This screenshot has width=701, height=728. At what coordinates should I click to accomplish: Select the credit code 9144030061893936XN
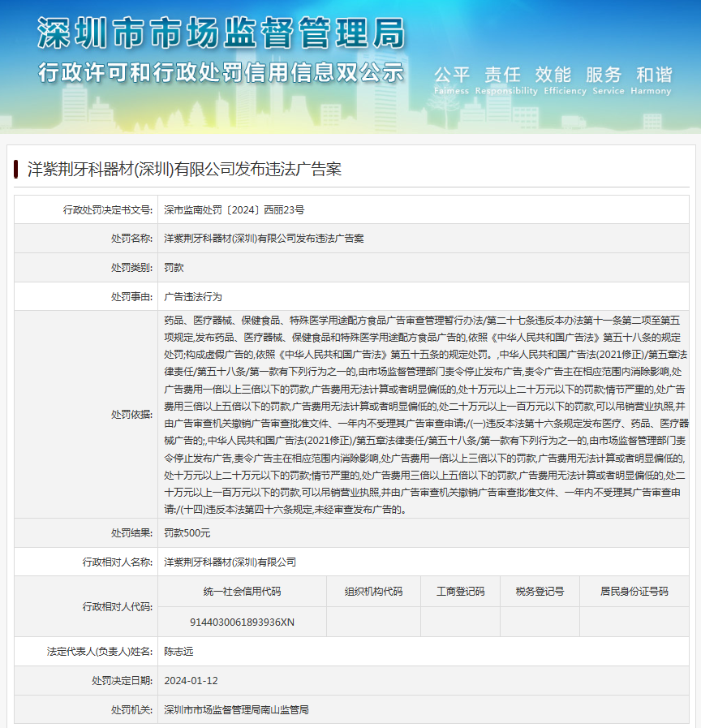coord(242,622)
